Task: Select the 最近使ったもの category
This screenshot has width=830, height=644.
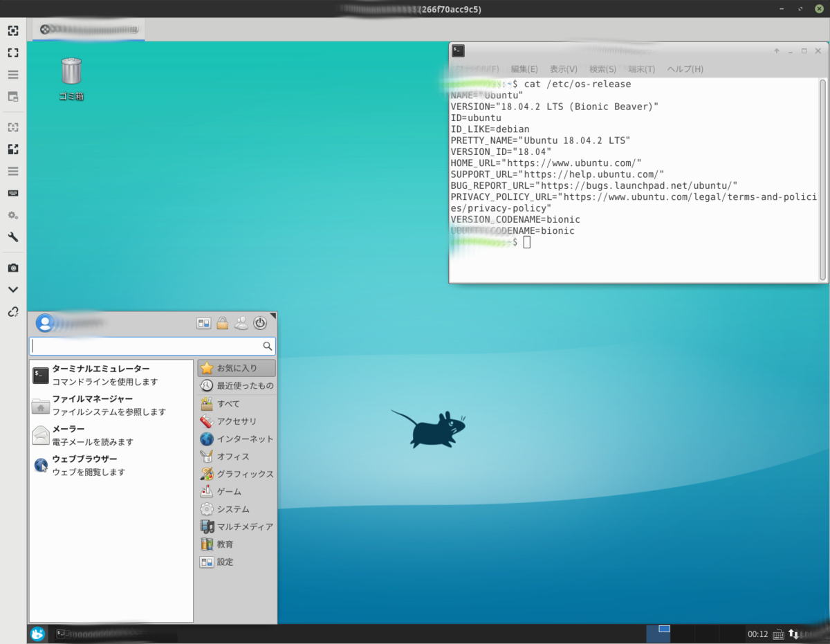Action: coord(237,386)
